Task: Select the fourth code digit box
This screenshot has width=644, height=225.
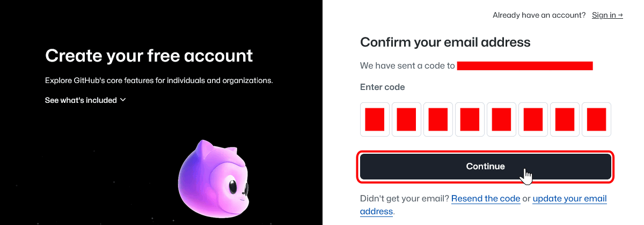Action: (x=470, y=119)
